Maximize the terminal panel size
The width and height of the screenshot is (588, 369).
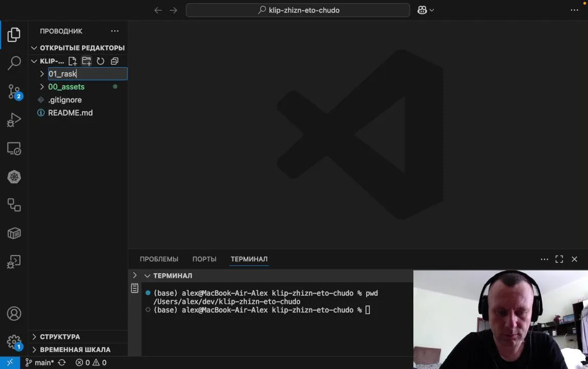pyautogui.click(x=559, y=259)
